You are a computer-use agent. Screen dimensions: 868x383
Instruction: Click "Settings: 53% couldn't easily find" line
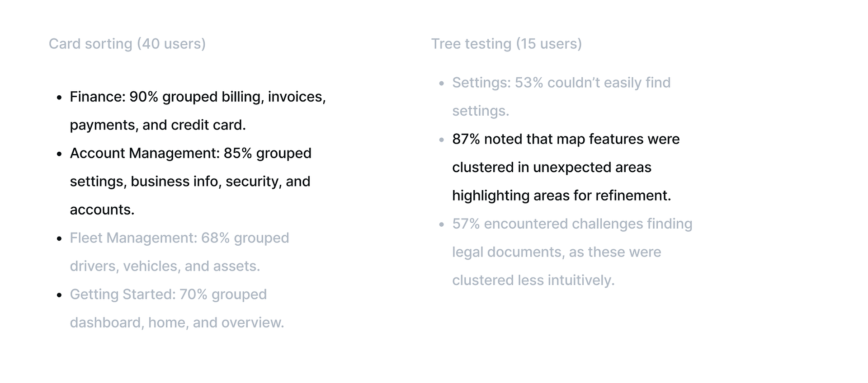[561, 83]
